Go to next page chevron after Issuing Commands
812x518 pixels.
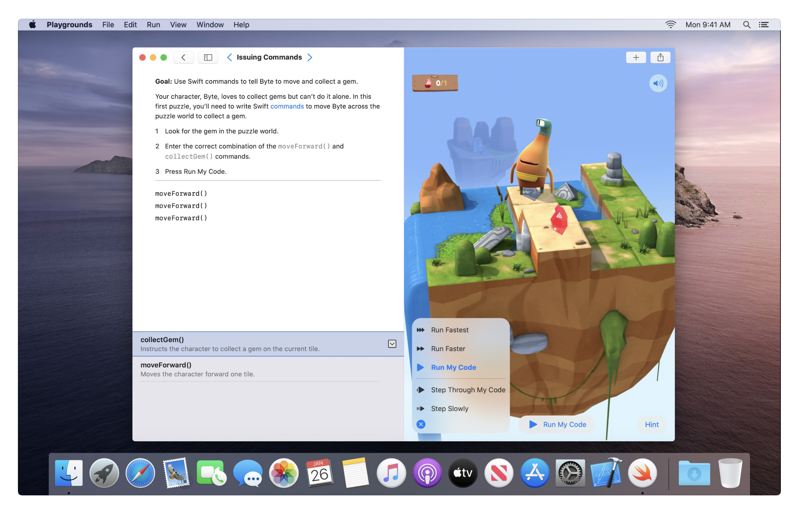pos(310,58)
